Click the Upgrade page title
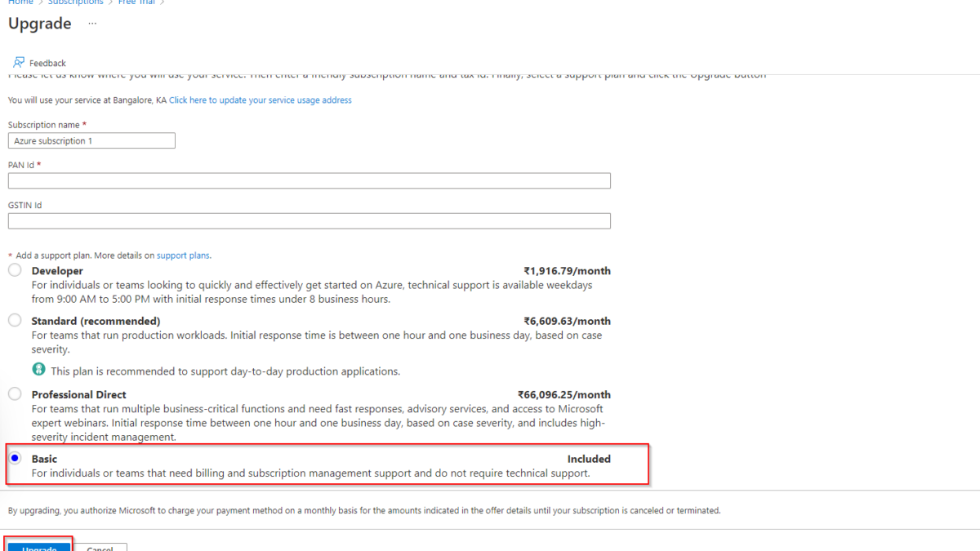This screenshot has height=551, width=980. (39, 24)
